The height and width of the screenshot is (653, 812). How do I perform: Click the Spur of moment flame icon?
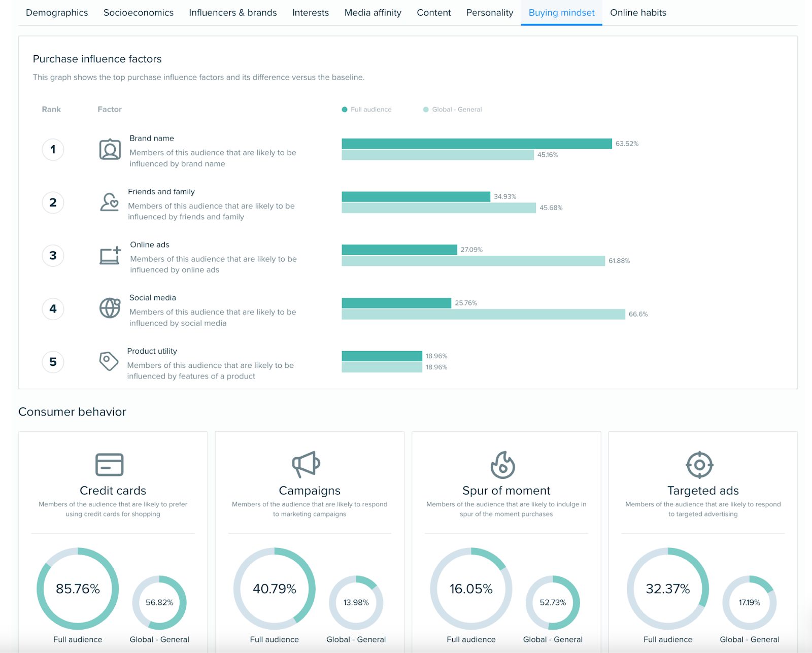[502, 465]
